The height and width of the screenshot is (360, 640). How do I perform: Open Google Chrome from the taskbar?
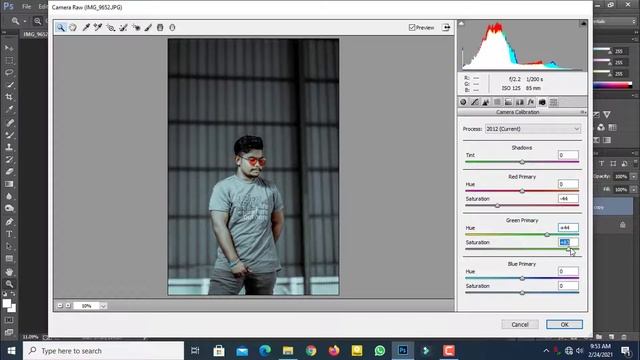click(311, 351)
